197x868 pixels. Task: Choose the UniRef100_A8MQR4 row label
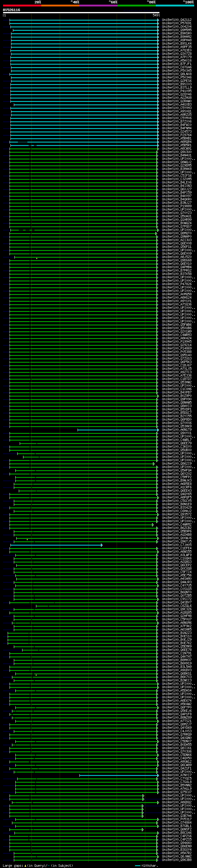pyautogui.click(x=176, y=142)
